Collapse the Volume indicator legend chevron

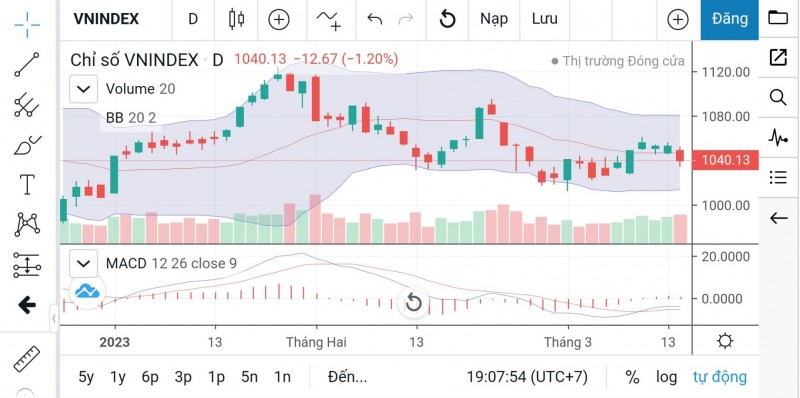pyautogui.click(x=83, y=89)
